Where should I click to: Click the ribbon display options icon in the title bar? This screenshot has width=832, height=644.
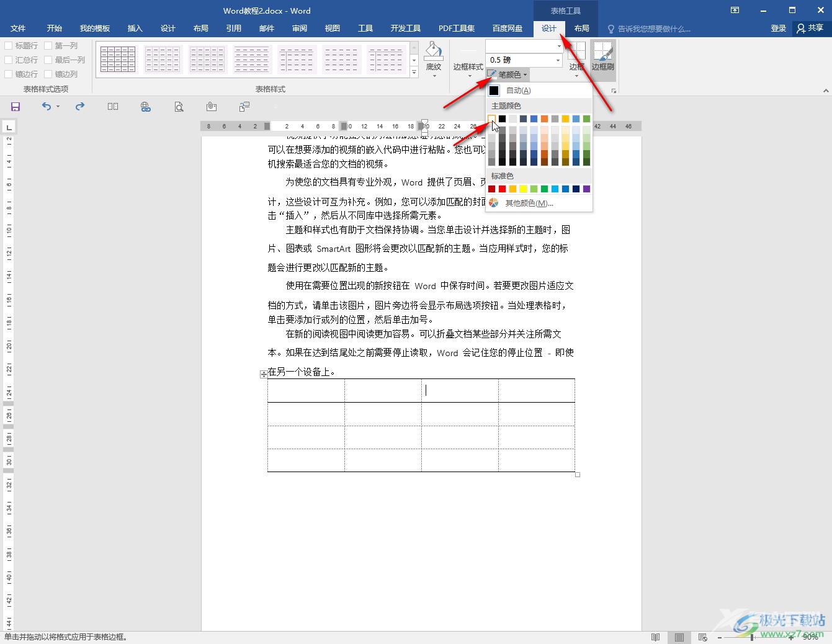(x=735, y=11)
